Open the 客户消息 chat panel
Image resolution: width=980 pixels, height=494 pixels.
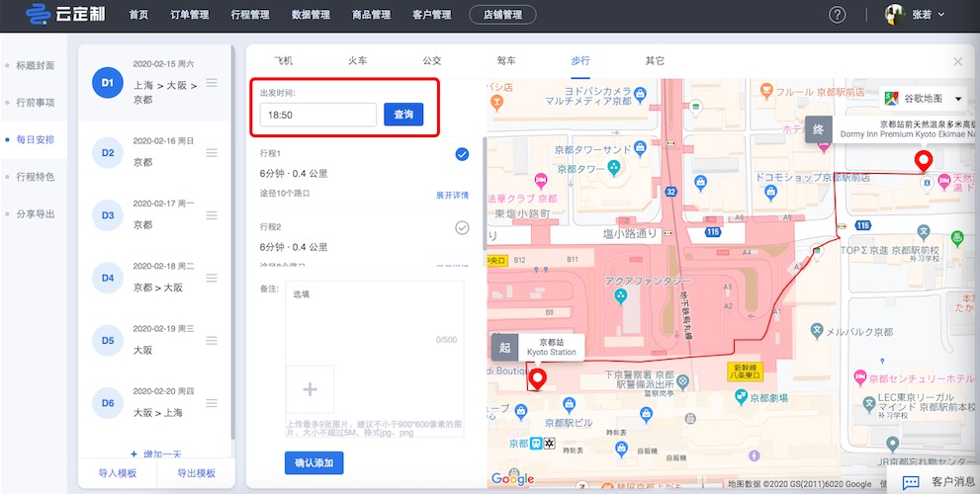[x=935, y=481]
